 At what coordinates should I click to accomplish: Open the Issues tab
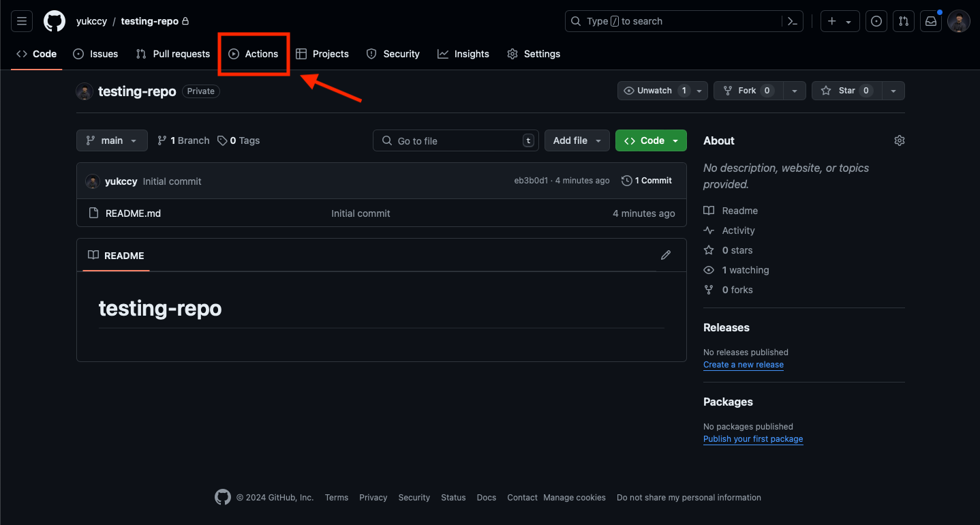click(x=95, y=54)
